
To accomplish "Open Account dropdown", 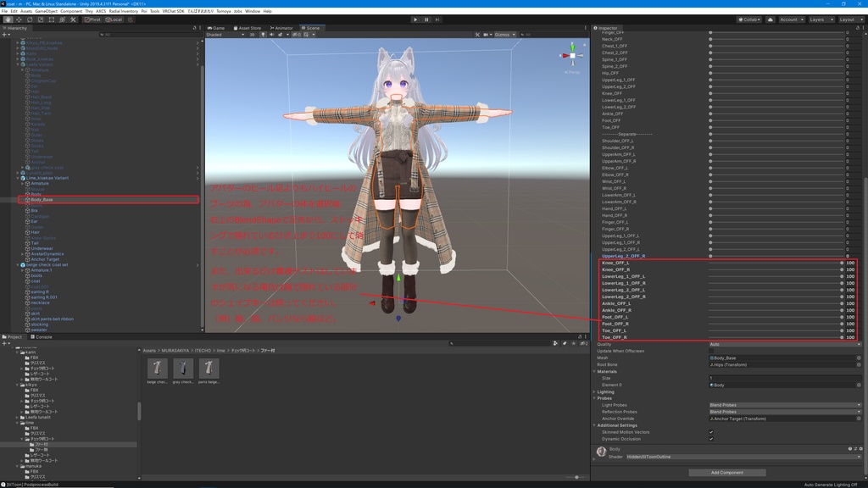I will coord(791,19).
